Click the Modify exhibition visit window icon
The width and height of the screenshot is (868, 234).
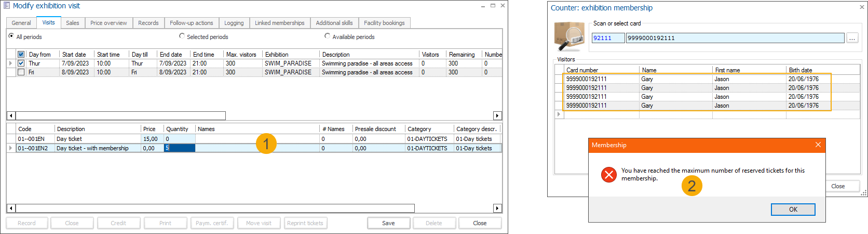click(x=6, y=6)
